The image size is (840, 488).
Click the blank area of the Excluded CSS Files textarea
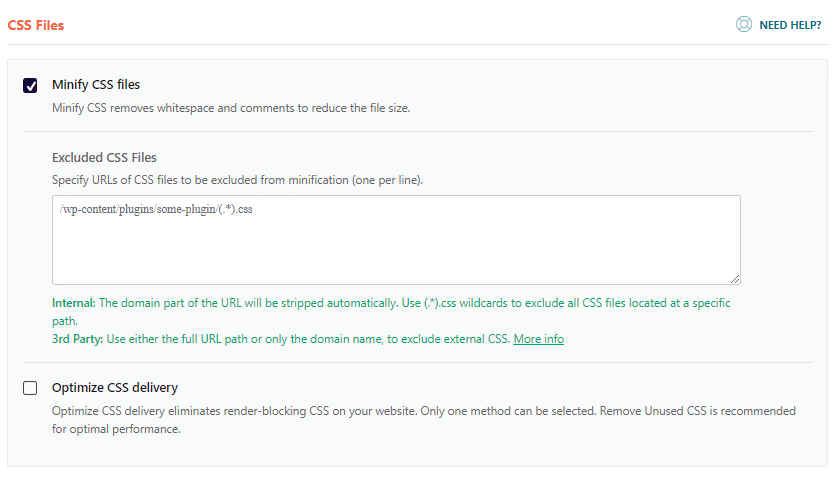[x=396, y=250]
